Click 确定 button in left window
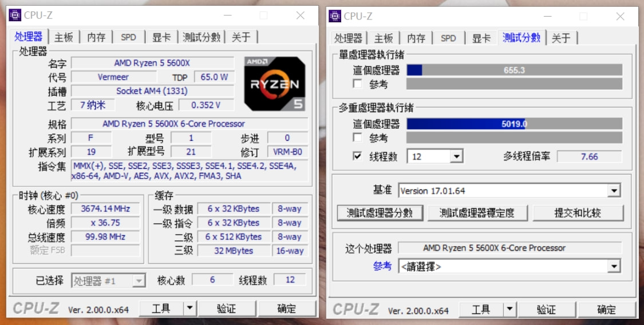This screenshot has height=325, width=644. [287, 308]
